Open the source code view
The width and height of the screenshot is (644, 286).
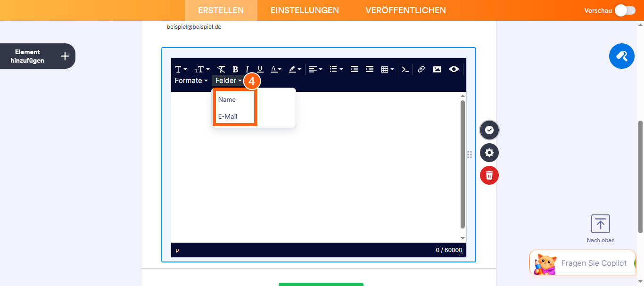(405, 69)
